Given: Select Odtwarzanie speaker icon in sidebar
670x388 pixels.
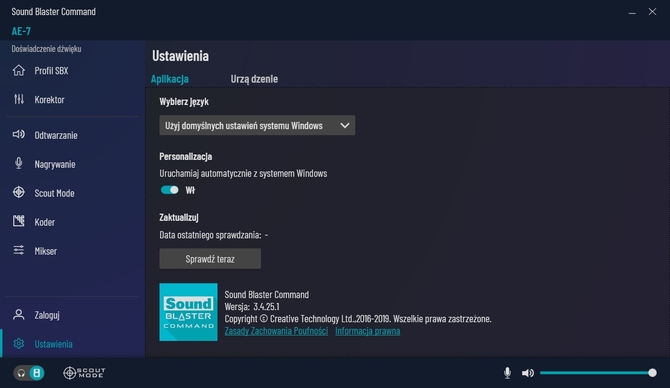Looking at the screenshot, I should point(19,135).
